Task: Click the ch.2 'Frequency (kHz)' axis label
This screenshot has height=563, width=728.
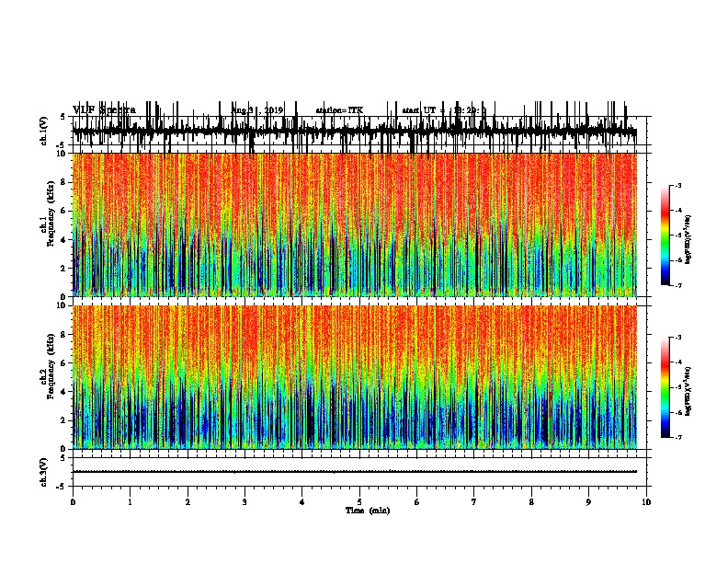Action: pyautogui.click(x=50, y=366)
